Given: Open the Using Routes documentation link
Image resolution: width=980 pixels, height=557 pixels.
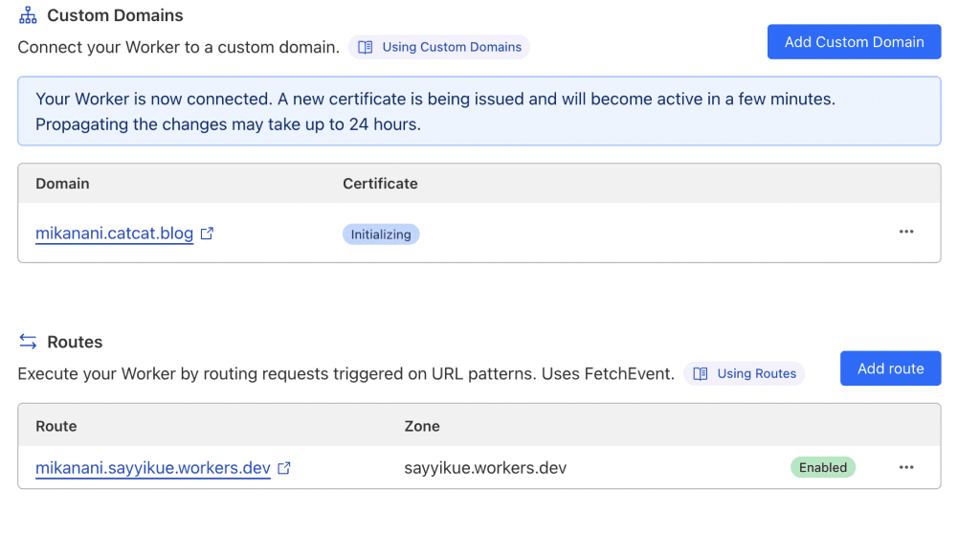Looking at the screenshot, I should point(756,373).
